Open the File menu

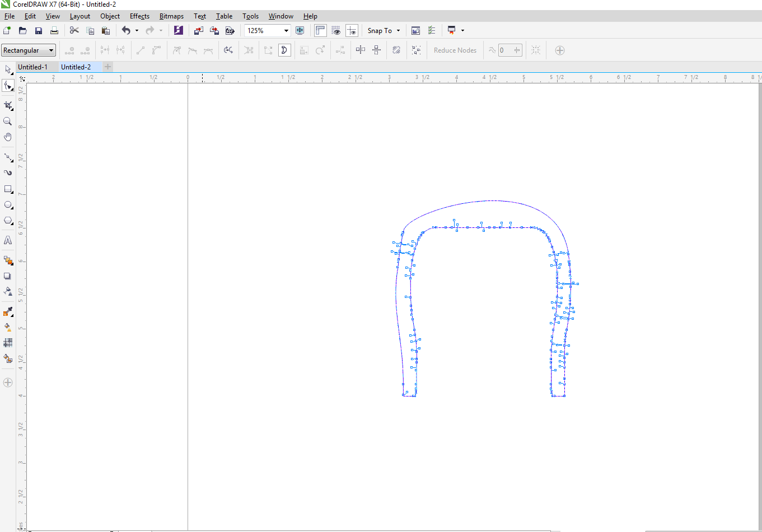(x=10, y=16)
